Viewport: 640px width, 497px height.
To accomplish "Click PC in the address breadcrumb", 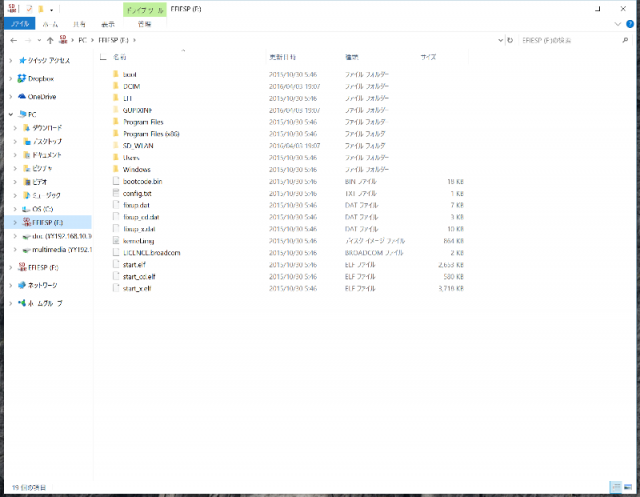I will pos(82,40).
